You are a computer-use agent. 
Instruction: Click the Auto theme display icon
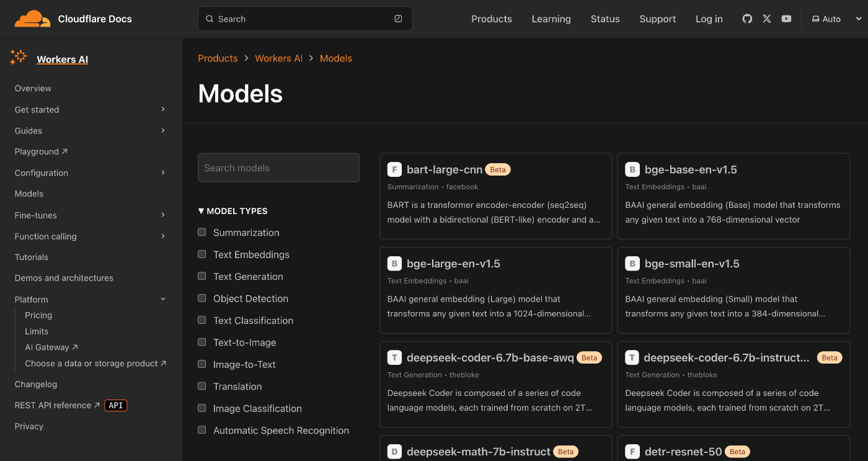click(x=814, y=19)
